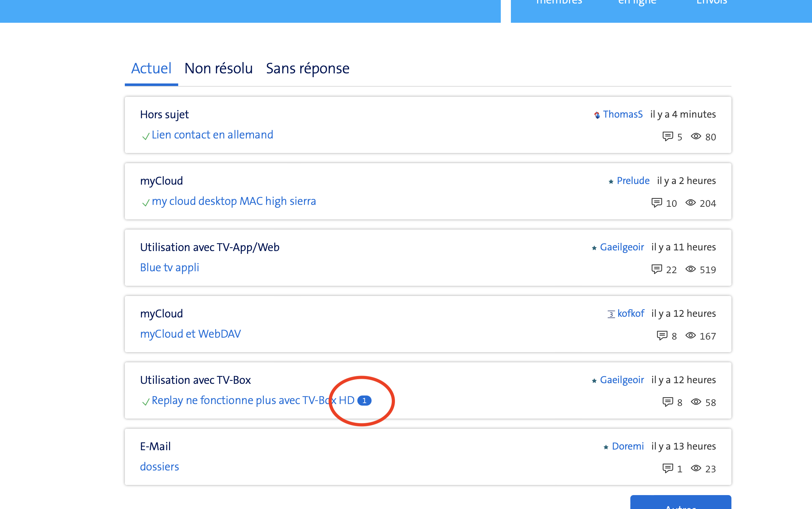812x509 pixels.
Task: Click the comments icon on Lien contact post
Action: click(667, 136)
